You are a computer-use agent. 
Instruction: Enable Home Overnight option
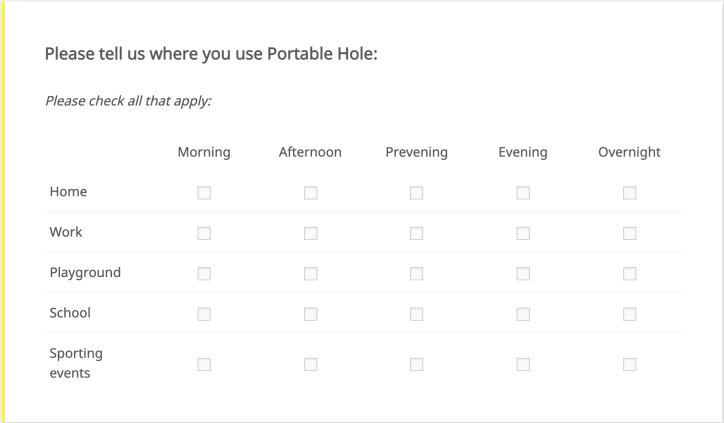pyautogui.click(x=629, y=193)
